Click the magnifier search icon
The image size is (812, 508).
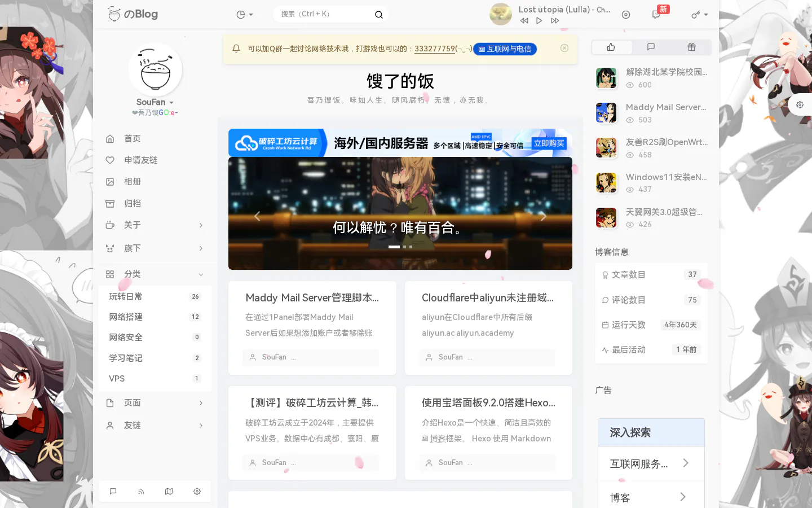379,15
